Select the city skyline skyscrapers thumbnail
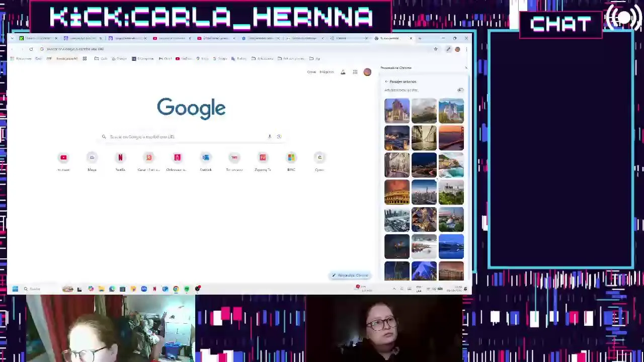The image size is (644, 362). point(424,193)
